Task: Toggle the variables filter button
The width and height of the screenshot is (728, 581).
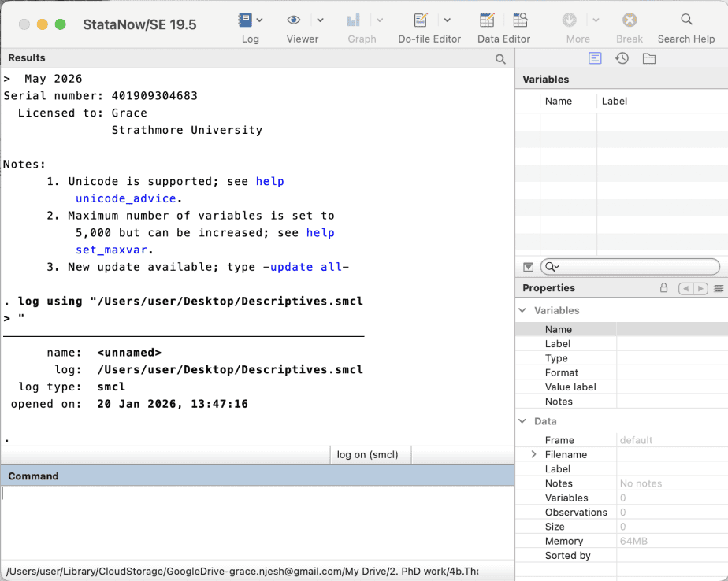Action: tap(527, 266)
